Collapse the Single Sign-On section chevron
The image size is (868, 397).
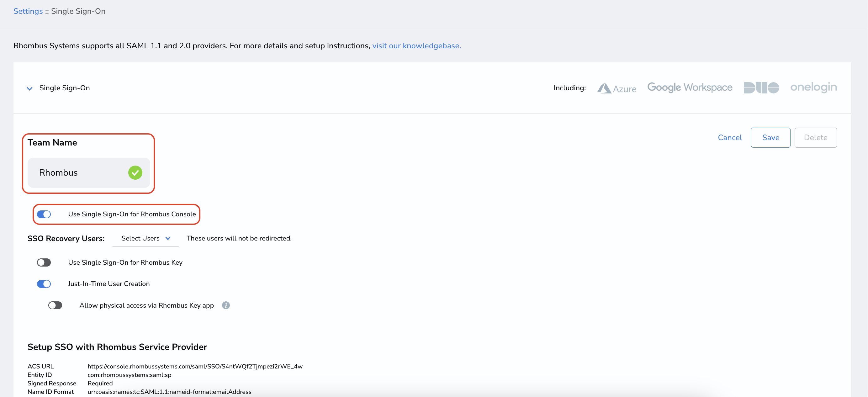click(30, 88)
